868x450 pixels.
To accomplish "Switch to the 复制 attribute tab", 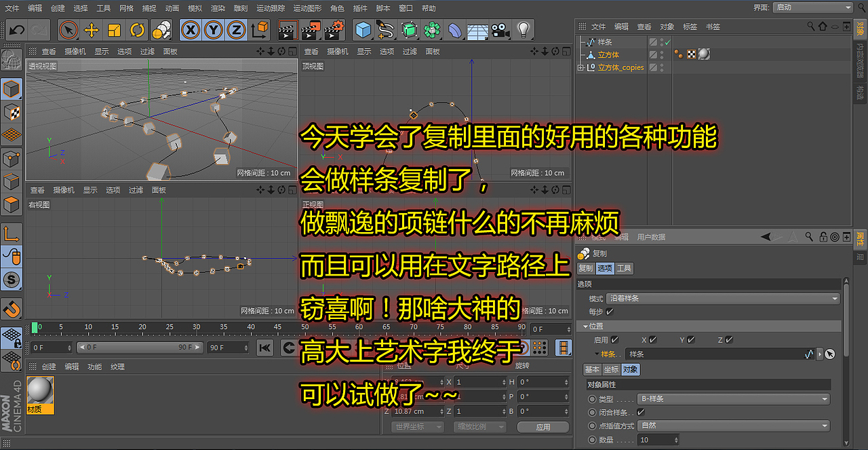I will click(585, 269).
